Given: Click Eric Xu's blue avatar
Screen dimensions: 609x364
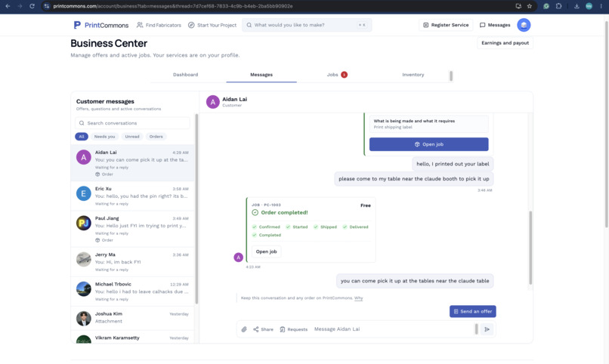Looking at the screenshot, I should click(x=84, y=193).
